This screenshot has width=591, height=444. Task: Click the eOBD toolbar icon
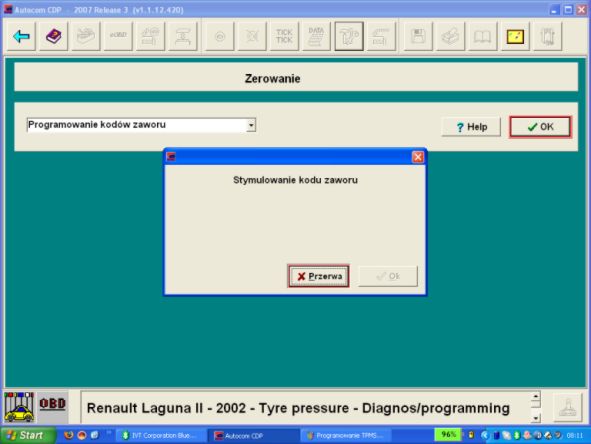pos(118,37)
